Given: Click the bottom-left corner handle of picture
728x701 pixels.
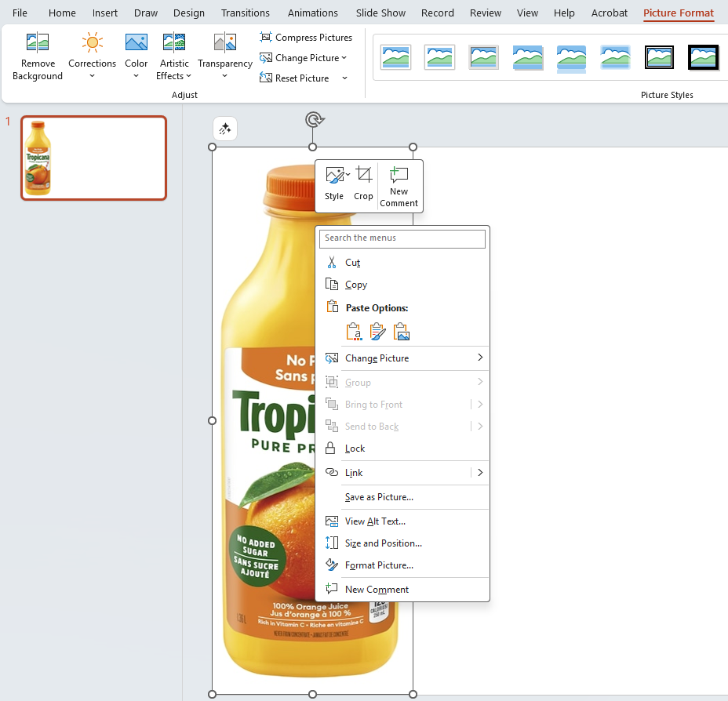Looking at the screenshot, I should (212, 695).
